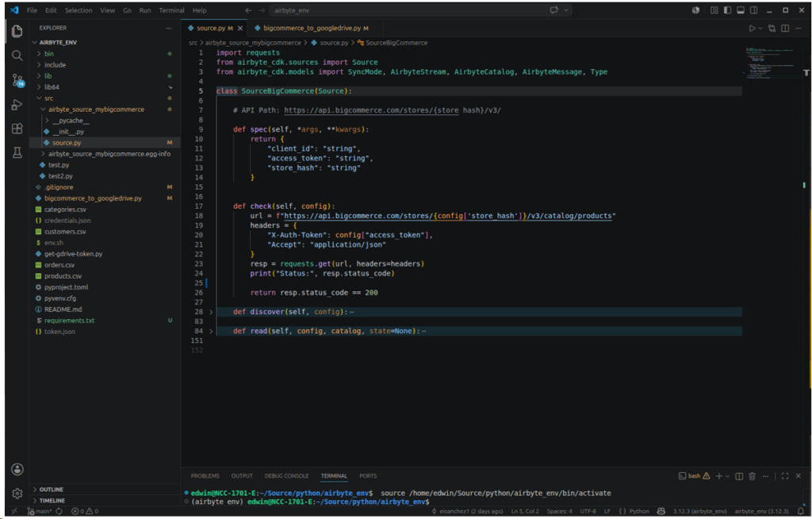This screenshot has width=812, height=519.
Task: Close the terminal panel
Action: click(798, 476)
